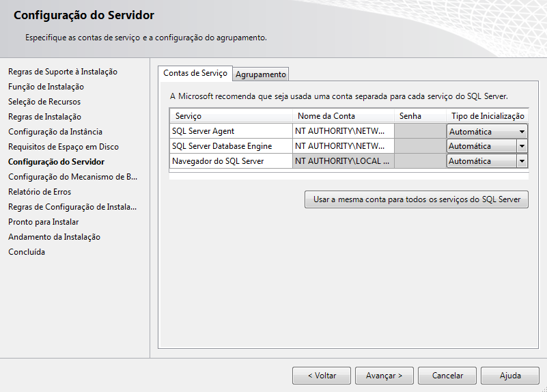The image size is (547, 392).
Task: Click account name cell for Navegador do SQL Server
Action: [x=343, y=161]
